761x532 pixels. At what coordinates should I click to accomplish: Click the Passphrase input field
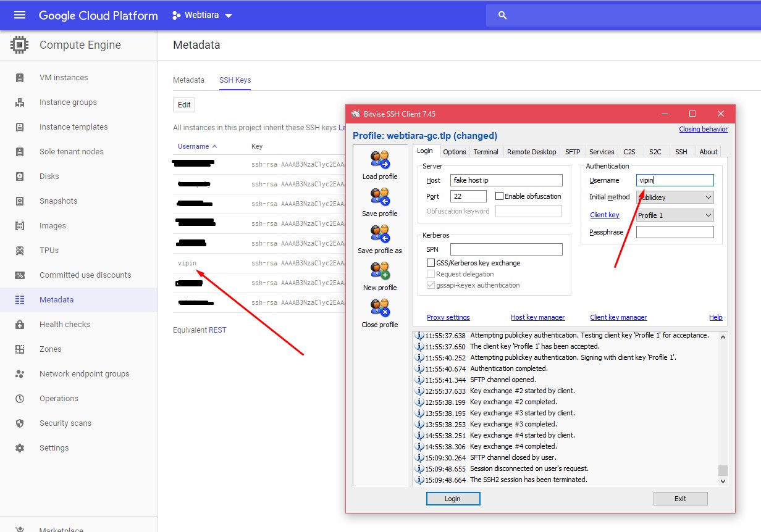(x=675, y=233)
